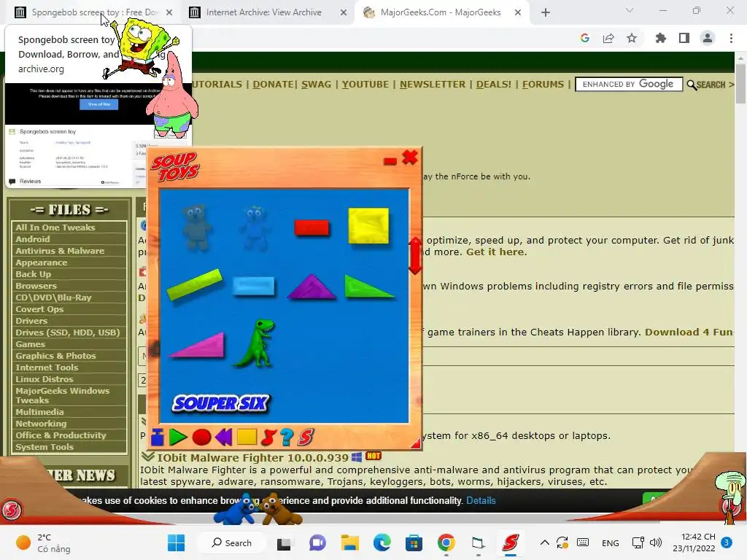
Task: Click the red double-arrow toy box scroller
Action: (415, 256)
